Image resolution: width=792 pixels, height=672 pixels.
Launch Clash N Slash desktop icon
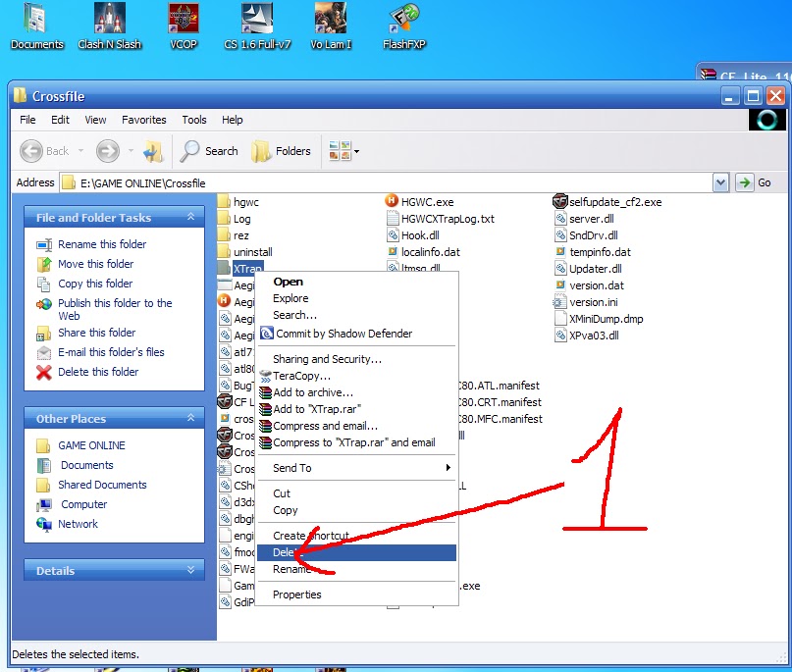(110, 26)
